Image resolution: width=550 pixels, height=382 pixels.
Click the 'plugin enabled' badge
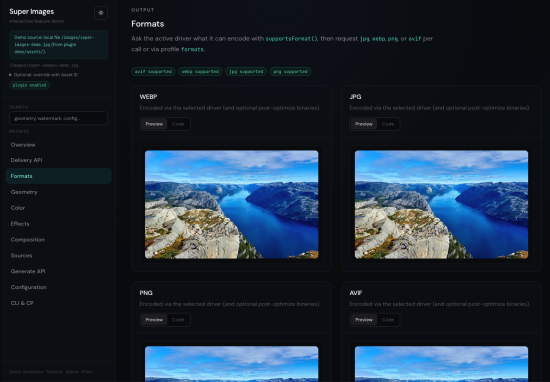click(29, 85)
